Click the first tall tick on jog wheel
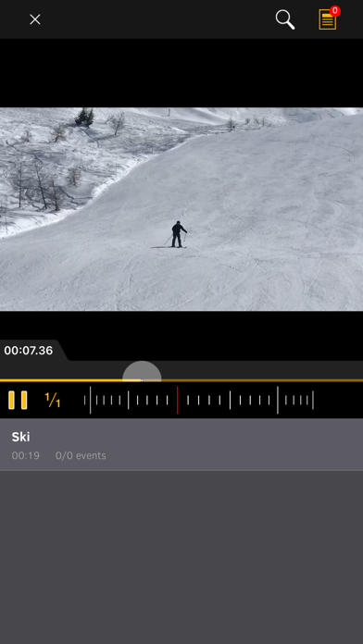 coord(91,400)
